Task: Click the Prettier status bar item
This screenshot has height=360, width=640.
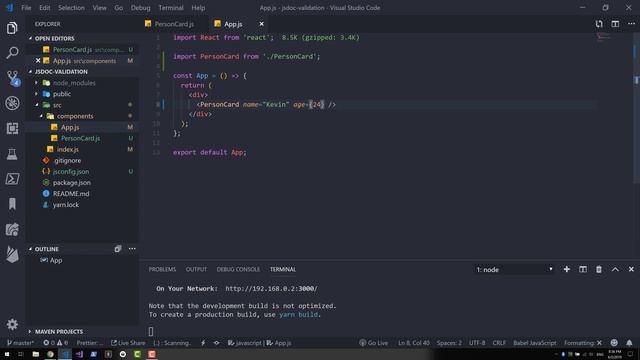Action: (90, 343)
